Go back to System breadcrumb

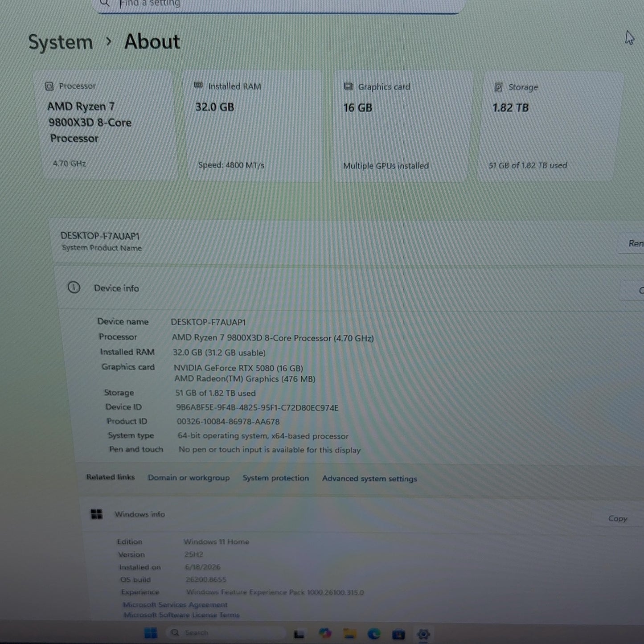(x=61, y=42)
